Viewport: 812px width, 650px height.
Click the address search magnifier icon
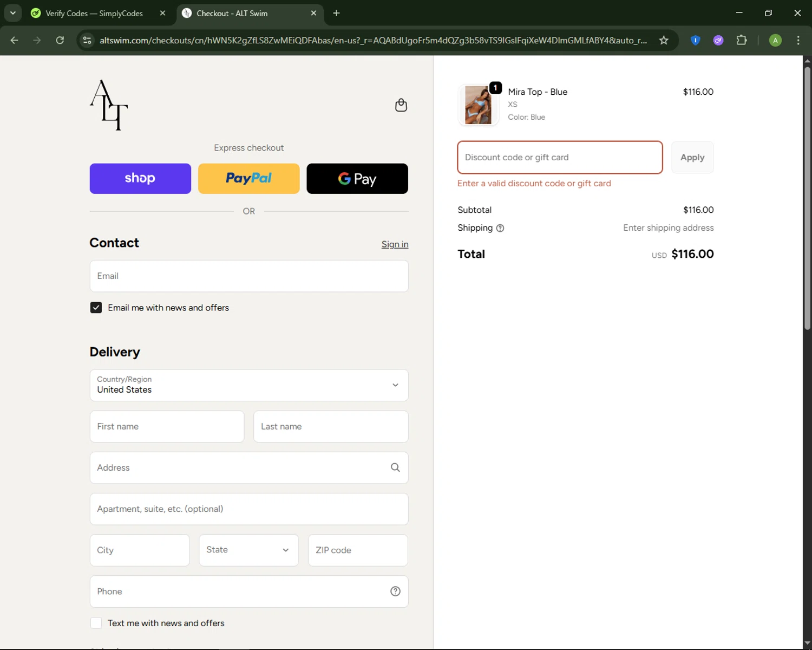[395, 467]
